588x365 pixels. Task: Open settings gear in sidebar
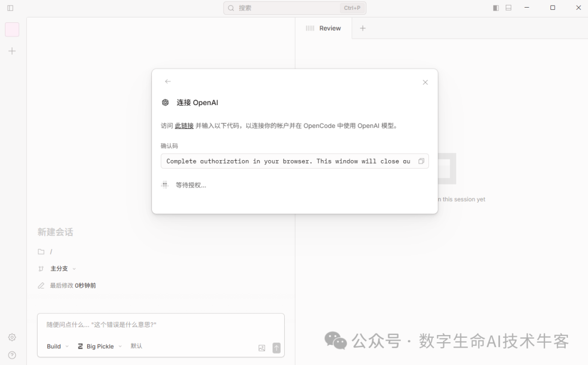point(12,337)
